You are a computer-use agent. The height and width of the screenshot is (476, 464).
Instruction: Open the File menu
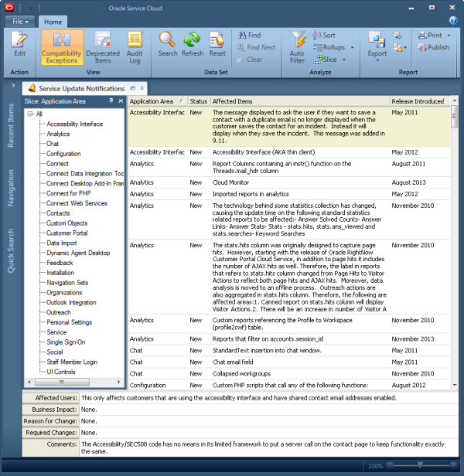pyautogui.click(x=20, y=22)
